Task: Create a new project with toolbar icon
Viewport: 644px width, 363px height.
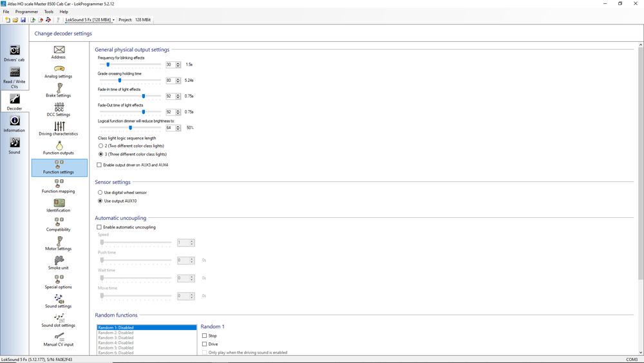Action: coord(7,20)
